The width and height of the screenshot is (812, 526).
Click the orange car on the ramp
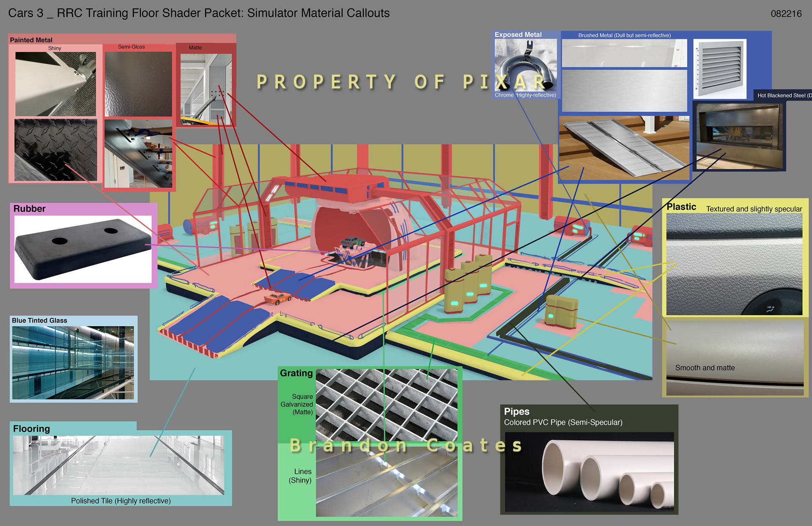[277, 298]
